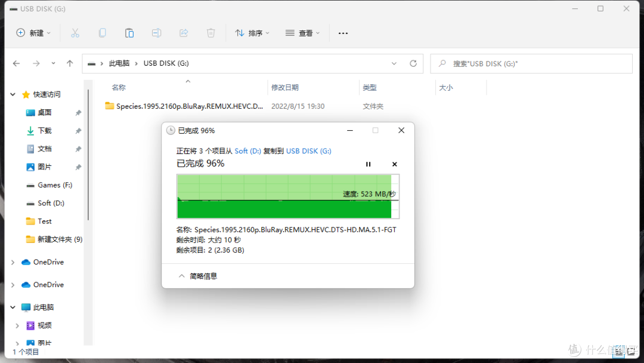Expand the 视频 tree node
Screen dimensions: 644x363
17,325
